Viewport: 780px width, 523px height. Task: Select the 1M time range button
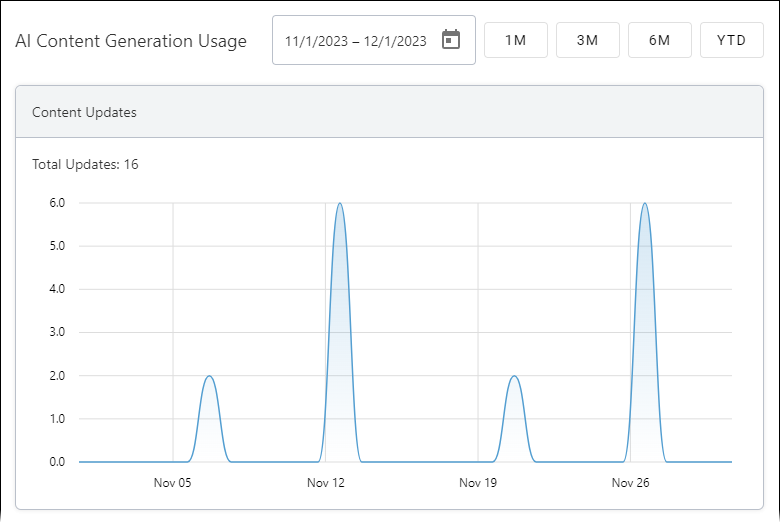pos(515,41)
